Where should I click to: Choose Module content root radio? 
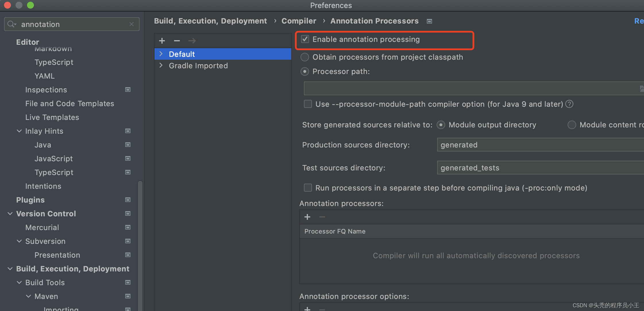(x=572, y=125)
